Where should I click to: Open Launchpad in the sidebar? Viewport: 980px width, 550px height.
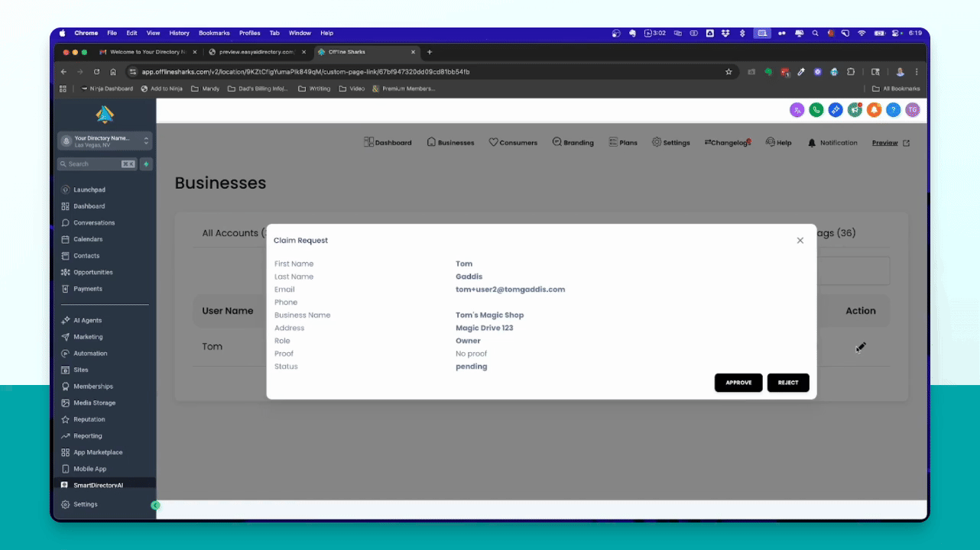coord(89,189)
